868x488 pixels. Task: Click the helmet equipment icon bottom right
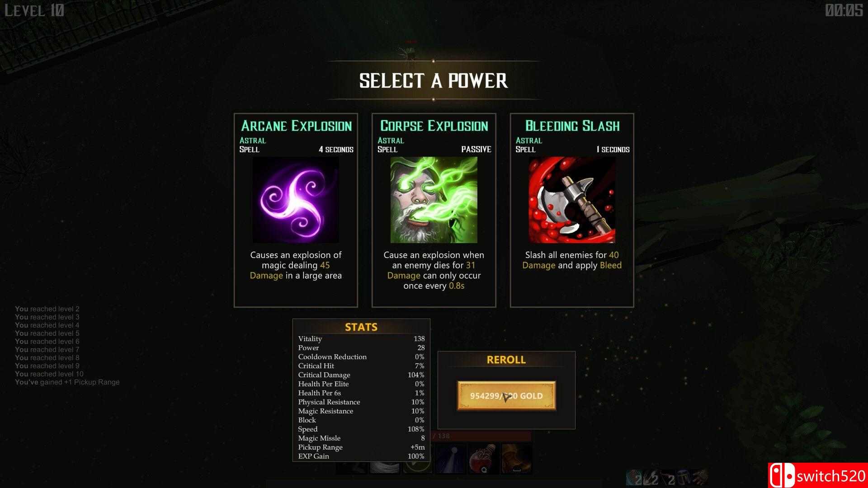pos(684,477)
